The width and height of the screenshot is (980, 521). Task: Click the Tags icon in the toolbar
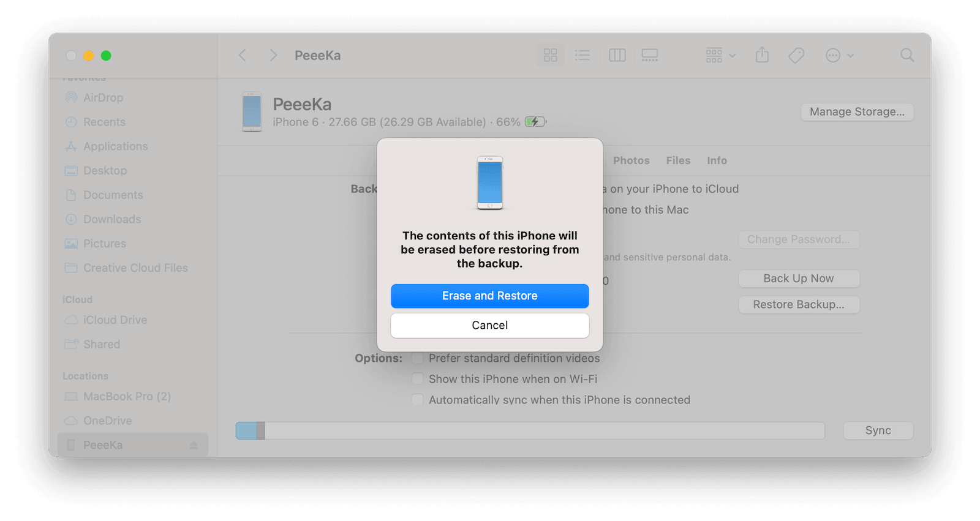coord(796,55)
